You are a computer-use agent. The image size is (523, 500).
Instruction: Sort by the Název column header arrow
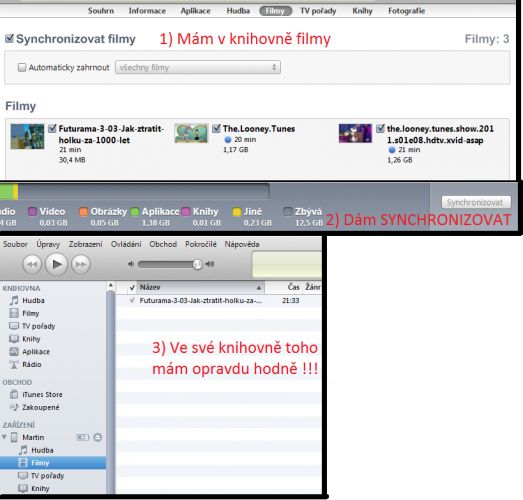259,288
